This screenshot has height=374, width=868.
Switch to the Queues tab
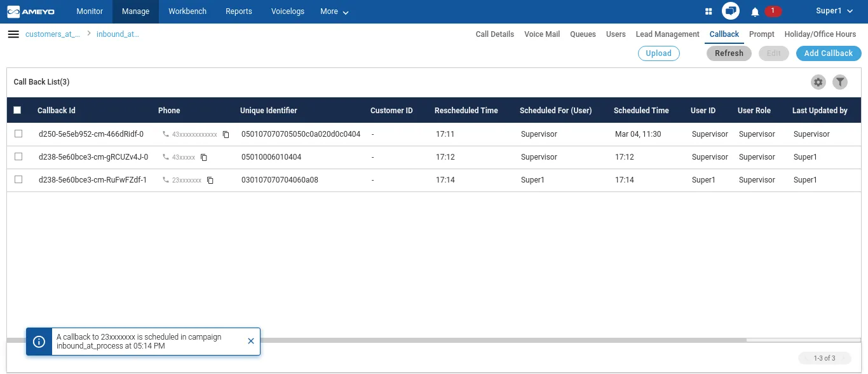click(583, 34)
